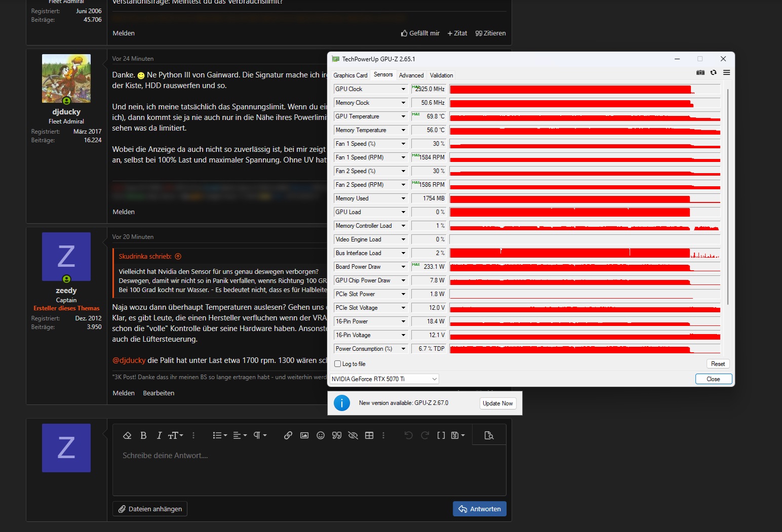Click the arrow icon next to Skudrinka schrieb
The width and height of the screenshot is (782, 532).
[x=178, y=257]
